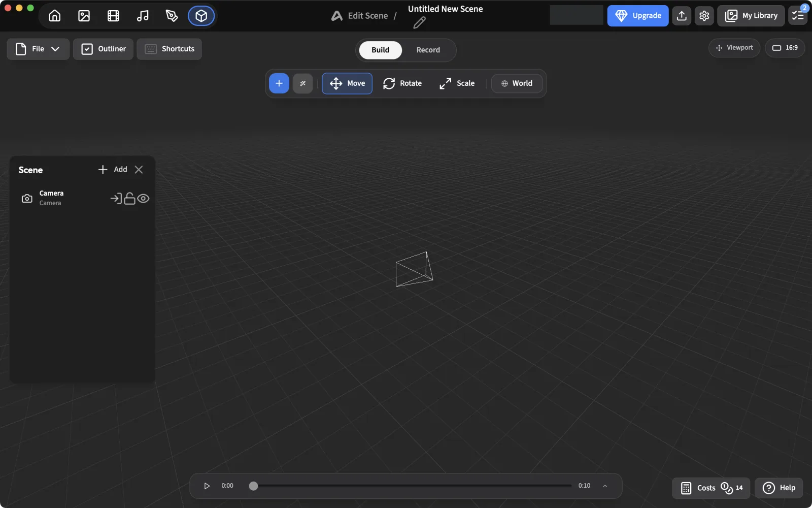This screenshot has height=508, width=812.
Task: Open the Shortcuts panel
Action: coord(169,49)
